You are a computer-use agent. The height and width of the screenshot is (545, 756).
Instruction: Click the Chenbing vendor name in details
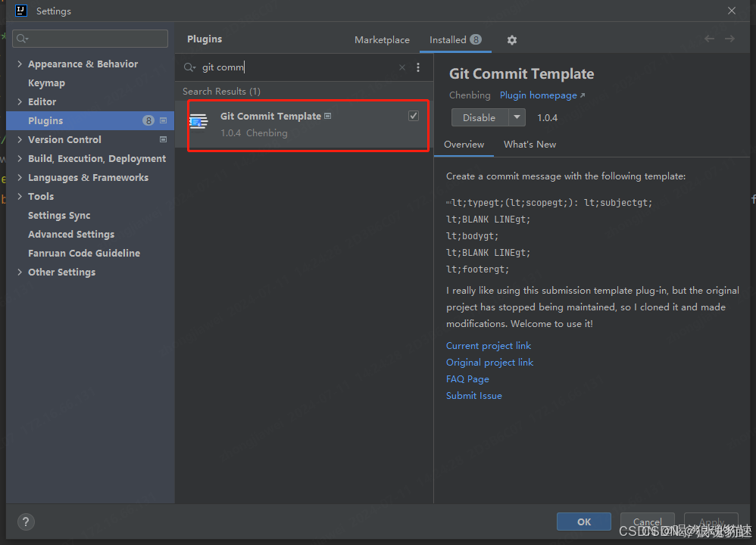(x=470, y=95)
